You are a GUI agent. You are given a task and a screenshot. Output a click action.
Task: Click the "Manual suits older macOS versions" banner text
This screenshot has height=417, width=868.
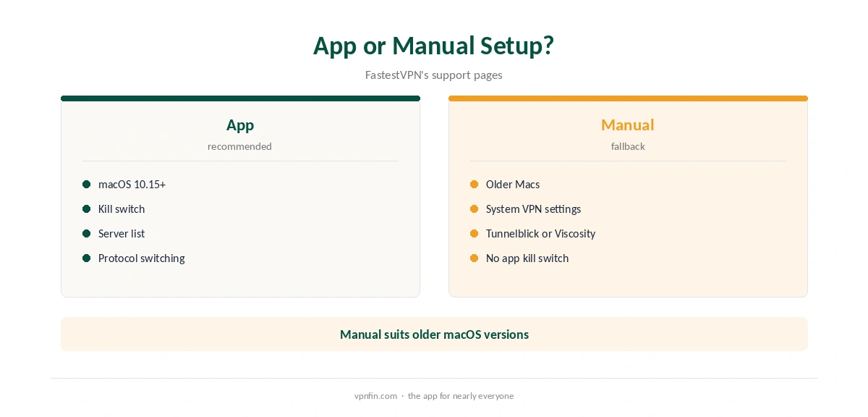pos(434,334)
